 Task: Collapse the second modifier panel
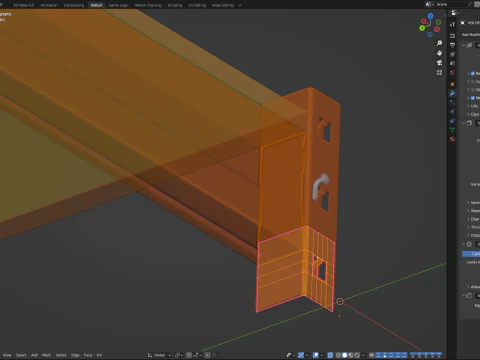click(x=463, y=123)
